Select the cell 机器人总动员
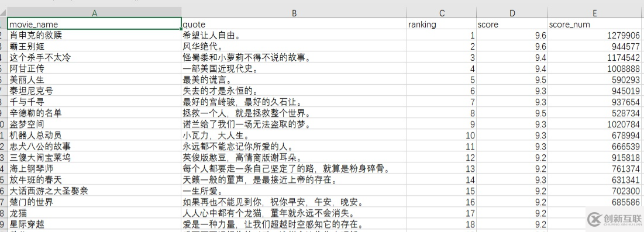 tap(94, 136)
